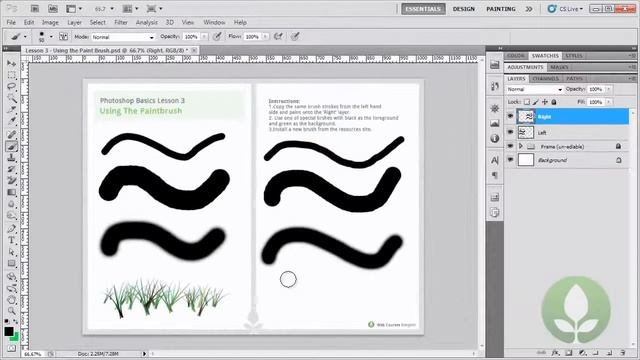Select the Magic Wand tool

(11, 99)
